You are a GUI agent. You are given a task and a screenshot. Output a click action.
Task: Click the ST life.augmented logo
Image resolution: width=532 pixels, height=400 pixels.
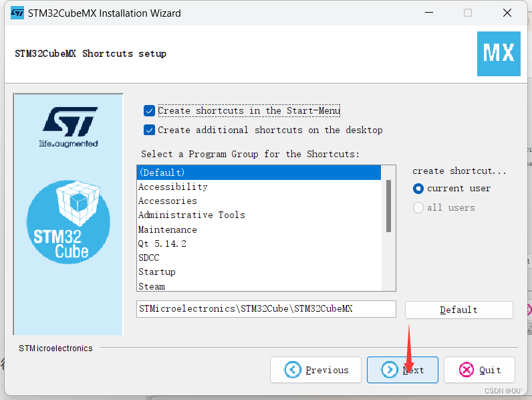point(70,127)
